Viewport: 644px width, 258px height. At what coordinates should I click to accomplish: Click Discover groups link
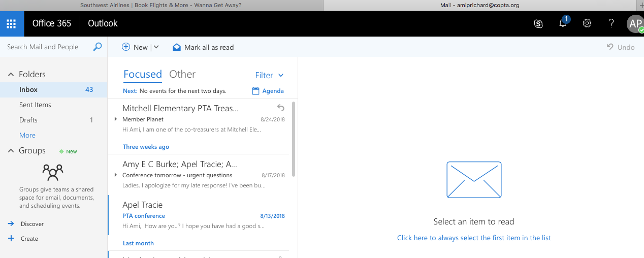click(32, 223)
